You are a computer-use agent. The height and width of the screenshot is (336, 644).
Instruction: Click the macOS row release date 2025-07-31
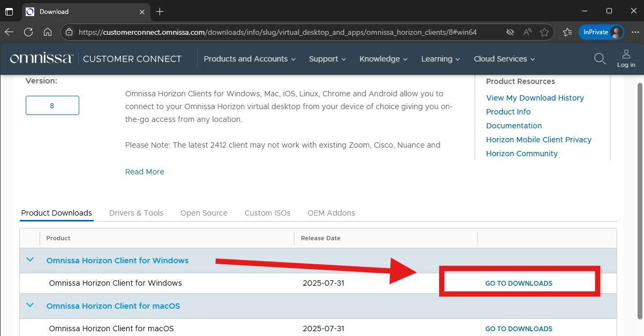pyautogui.click(x=323, y=329)
